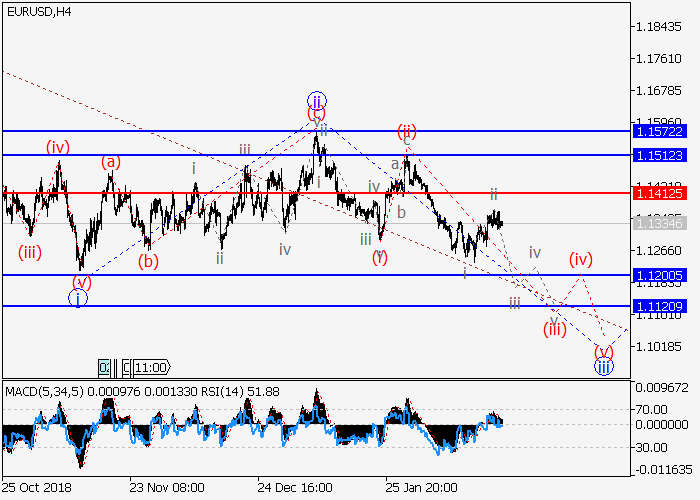
Task: Click the 11:00 time marker flag
Action: (x=151, y=367)
